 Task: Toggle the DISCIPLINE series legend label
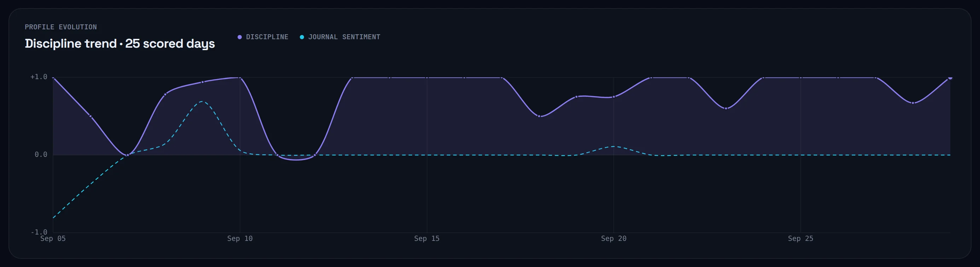tap(267, 37)
